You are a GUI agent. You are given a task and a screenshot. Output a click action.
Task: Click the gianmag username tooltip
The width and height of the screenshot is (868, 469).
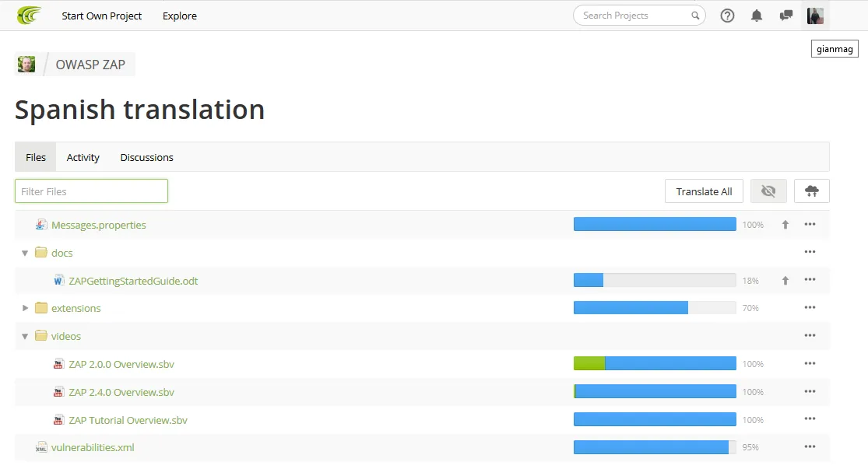coord(835,49)
